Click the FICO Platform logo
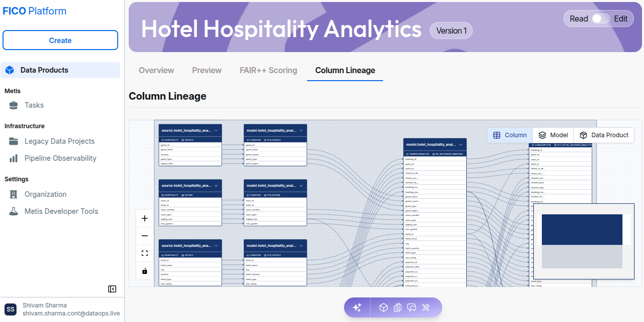The height and width of the screenshot is (322, 644). click(35, 11)
